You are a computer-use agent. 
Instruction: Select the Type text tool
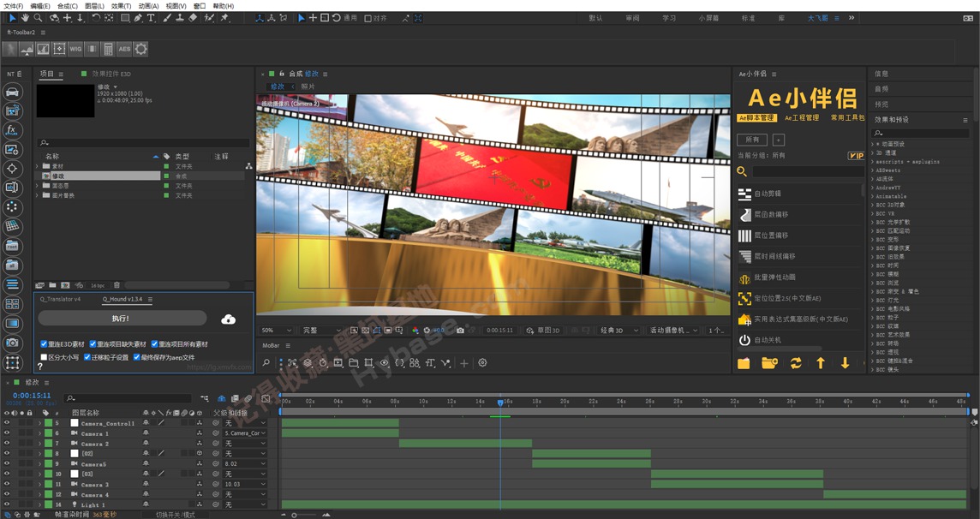[151, 18]
